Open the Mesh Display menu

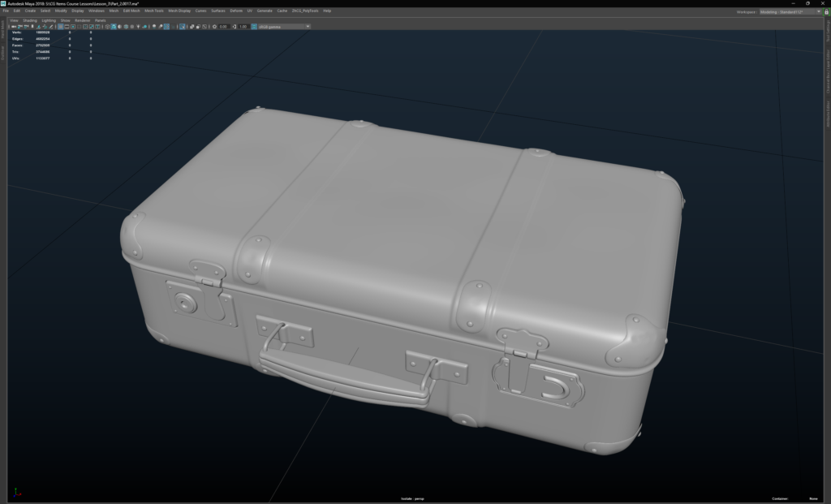point(179,11)
